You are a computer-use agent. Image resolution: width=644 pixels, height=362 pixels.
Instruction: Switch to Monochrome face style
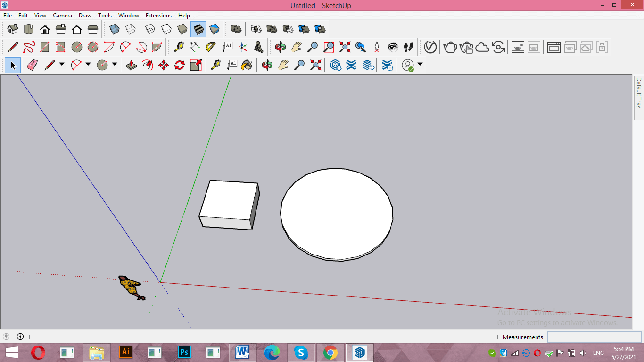215,29
